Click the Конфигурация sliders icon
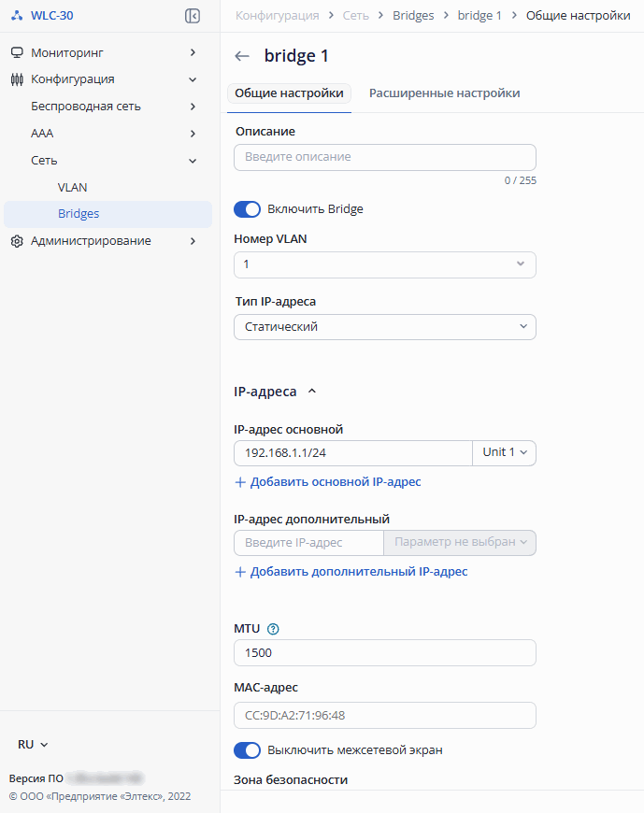 tap(17, 79)
